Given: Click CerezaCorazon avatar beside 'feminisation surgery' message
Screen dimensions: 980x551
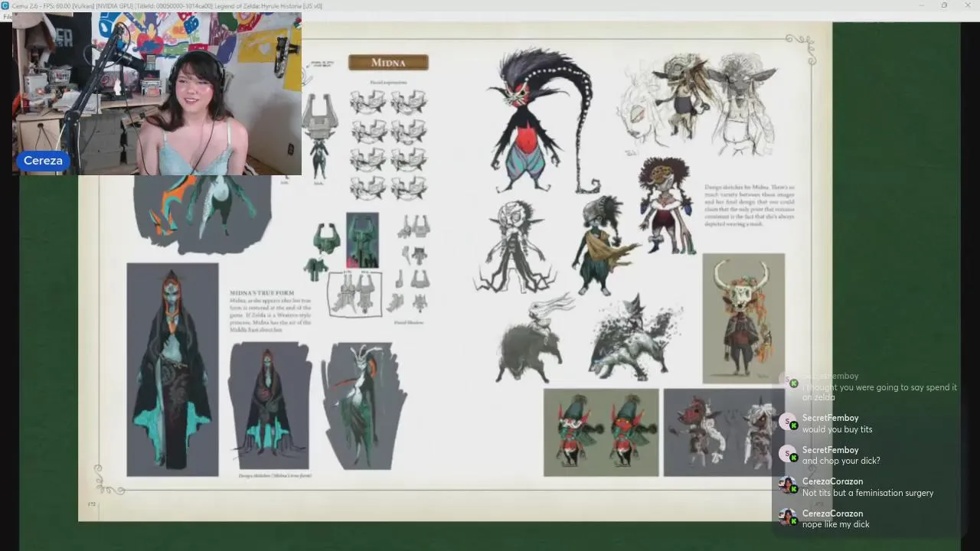Looking at the screenshot, I should point(788,485).
